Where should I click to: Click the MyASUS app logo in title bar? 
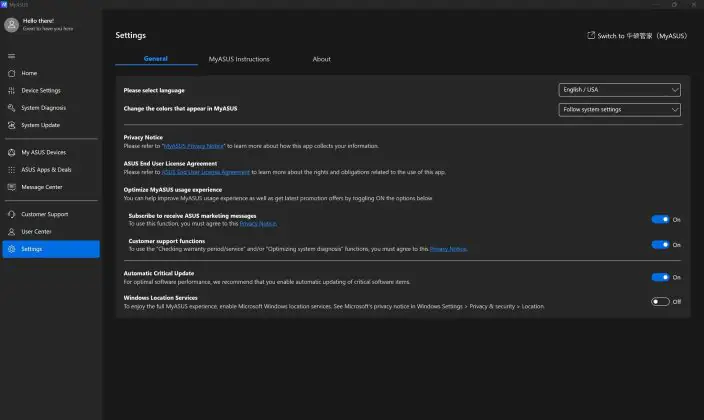[4, 4]
